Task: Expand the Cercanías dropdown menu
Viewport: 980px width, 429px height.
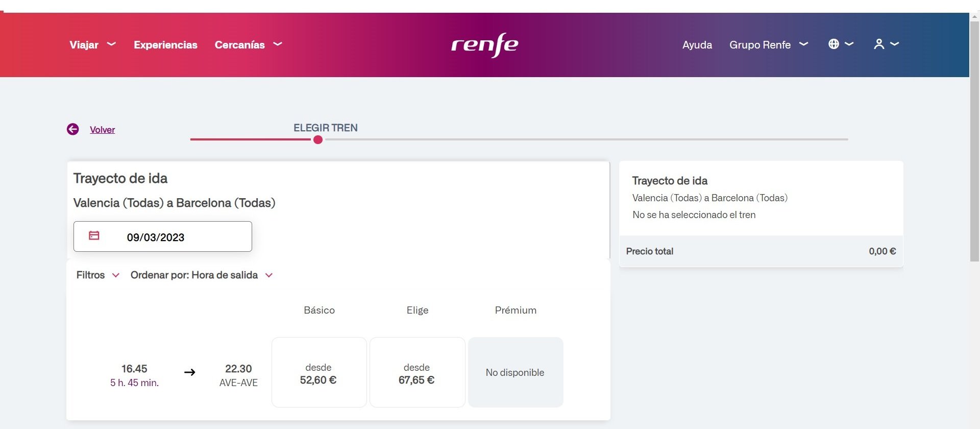Action: tap(248, 45)
